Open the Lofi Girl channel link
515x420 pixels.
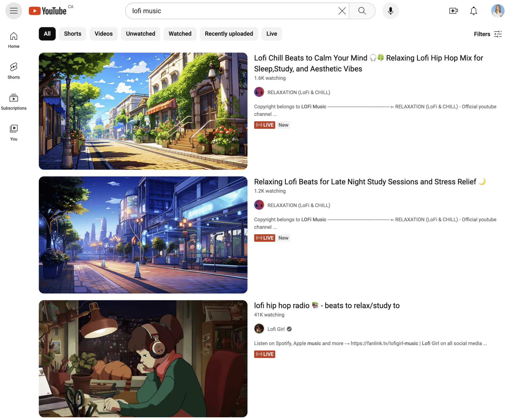click(x=276, y=329)
